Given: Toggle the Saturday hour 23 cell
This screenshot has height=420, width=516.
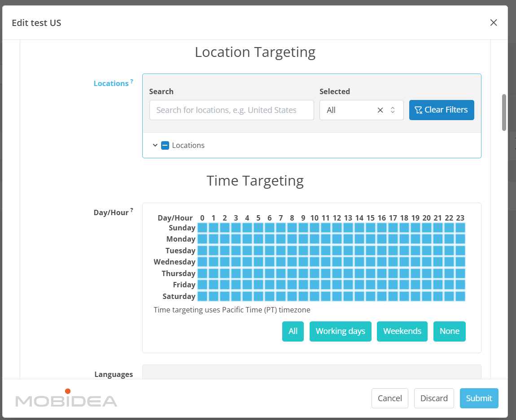Looking at the screenshot, I should pos(460,296).
